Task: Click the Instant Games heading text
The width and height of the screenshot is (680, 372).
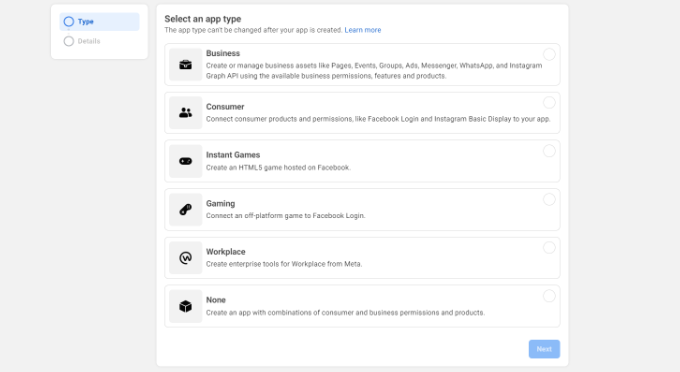Action: tap(233, 155)
